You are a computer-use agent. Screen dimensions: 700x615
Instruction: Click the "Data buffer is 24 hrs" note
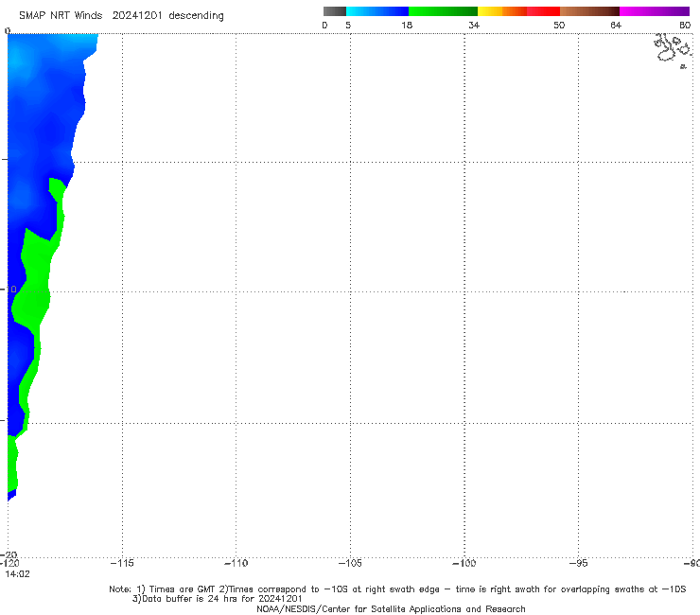coord(217,599)
